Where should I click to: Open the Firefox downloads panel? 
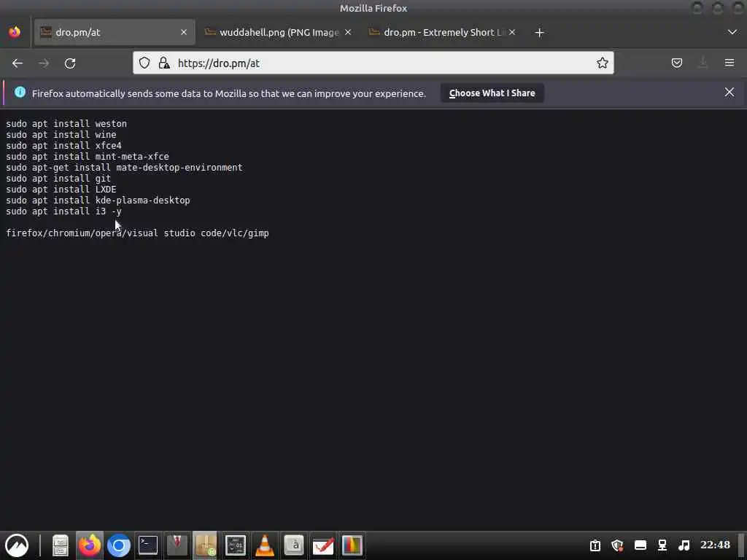coord(703,63)
